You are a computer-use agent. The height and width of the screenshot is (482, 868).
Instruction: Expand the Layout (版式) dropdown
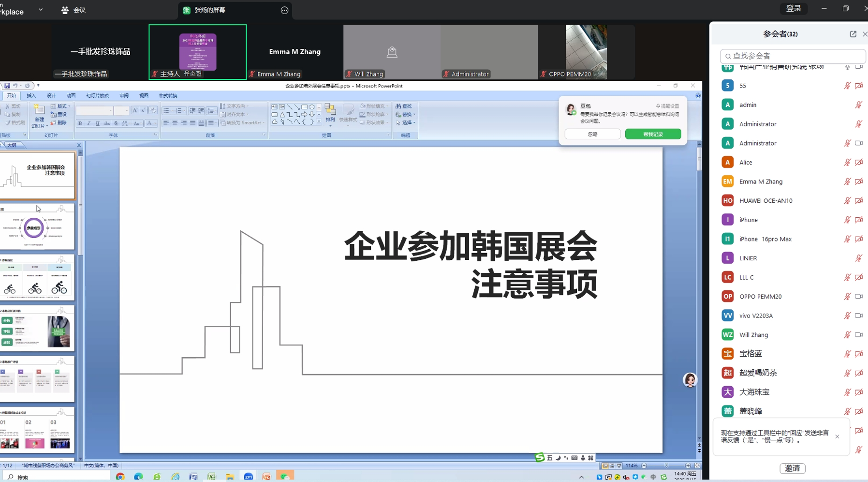coord(61,106)
